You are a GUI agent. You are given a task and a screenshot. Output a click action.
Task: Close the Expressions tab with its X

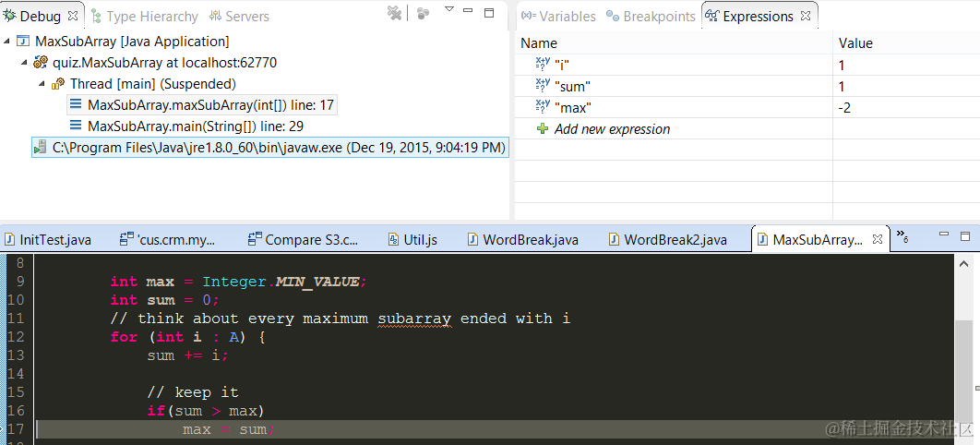806,16
